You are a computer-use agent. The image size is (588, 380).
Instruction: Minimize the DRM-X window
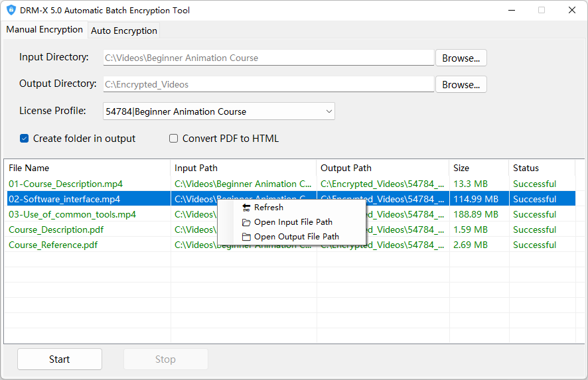click(512, 10)
